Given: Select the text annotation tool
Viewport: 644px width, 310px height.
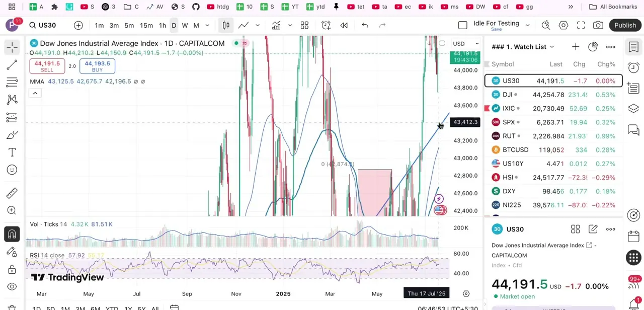Looking at the screenshot, I should [12, 152].
